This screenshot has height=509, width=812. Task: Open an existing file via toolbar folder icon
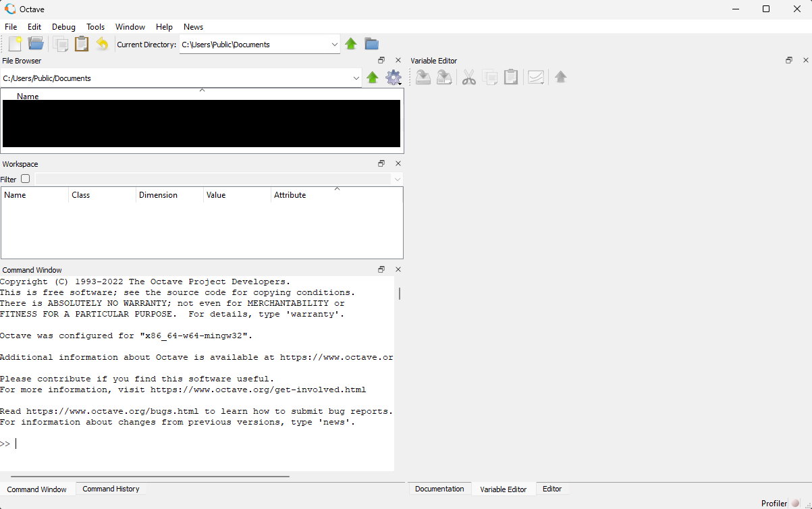[36, 44]
